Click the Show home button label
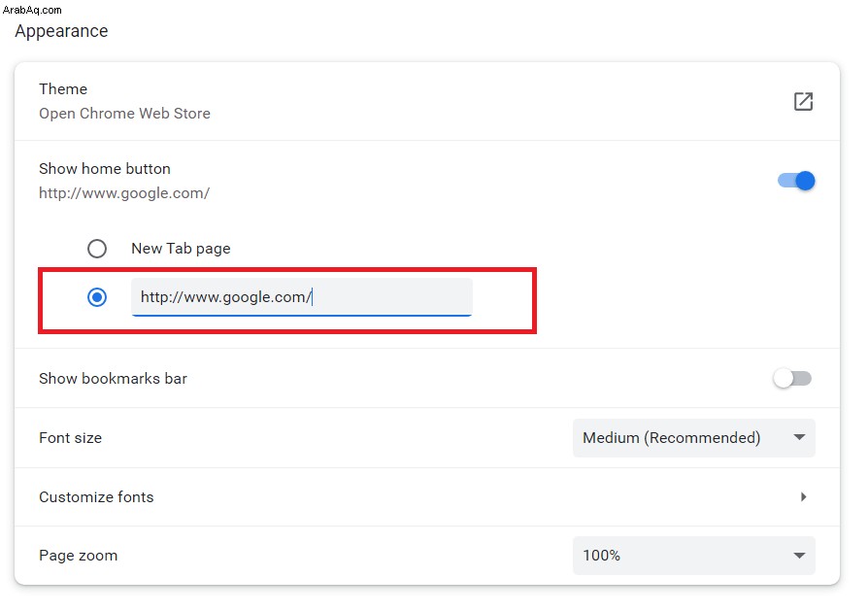 105,168
